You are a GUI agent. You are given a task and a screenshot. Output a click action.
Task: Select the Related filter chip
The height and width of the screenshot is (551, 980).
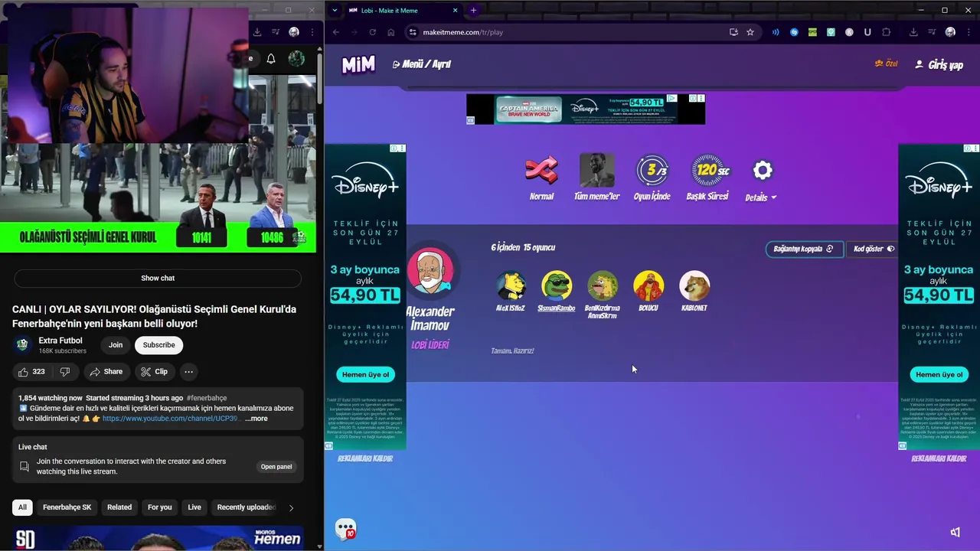pyautogui.click(x=119, y=507)
